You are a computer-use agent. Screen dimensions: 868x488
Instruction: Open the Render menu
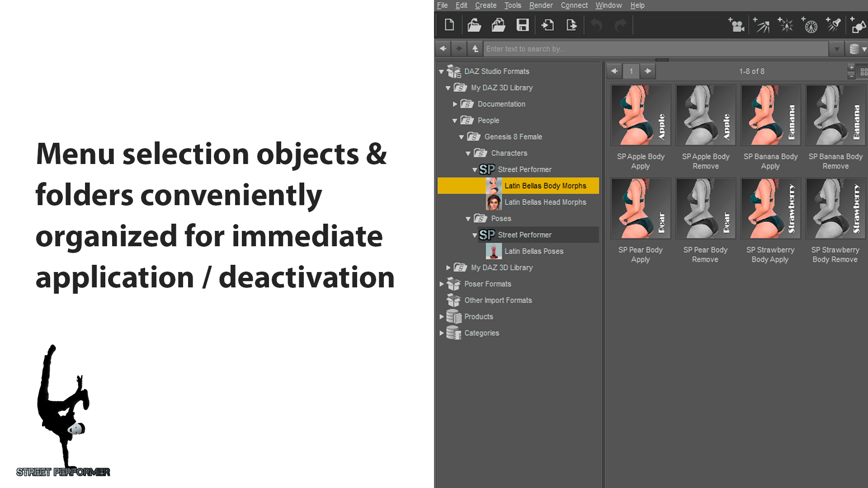tap(541, 5)
